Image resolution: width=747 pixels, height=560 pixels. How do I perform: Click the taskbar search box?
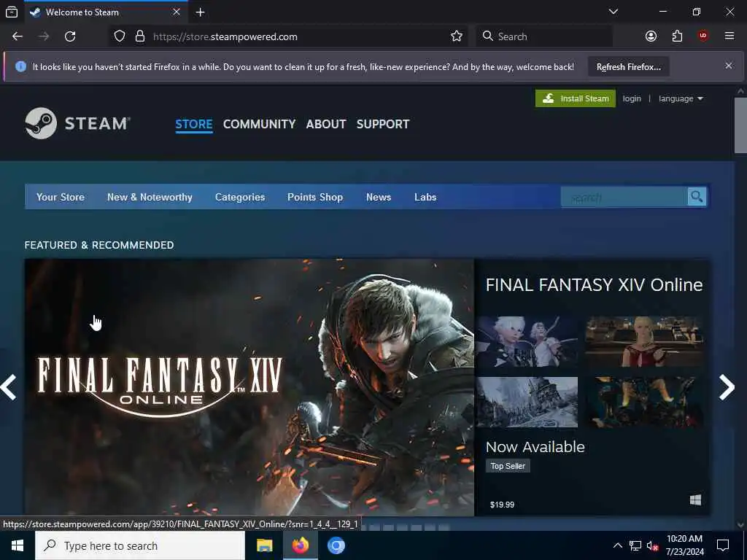140,545
